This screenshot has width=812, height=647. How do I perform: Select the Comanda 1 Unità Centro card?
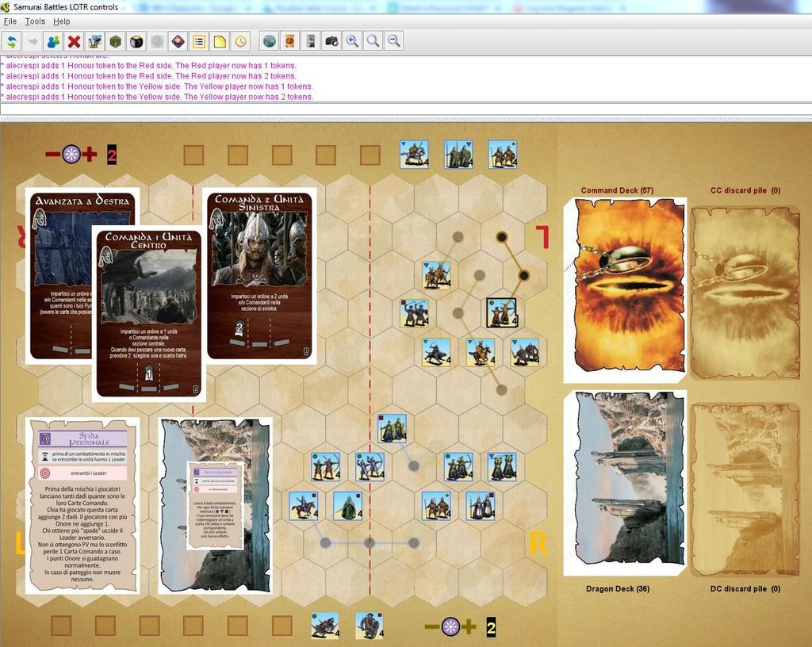point(148,313)
